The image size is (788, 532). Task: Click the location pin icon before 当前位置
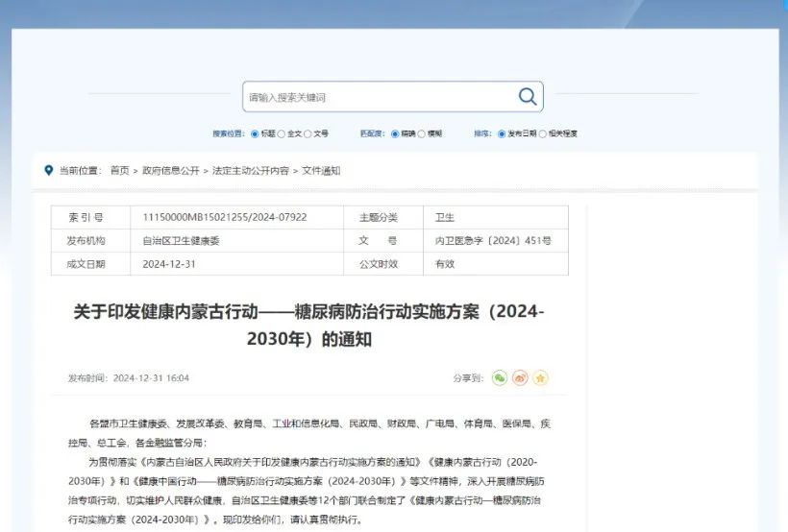[x=49, y=170]
